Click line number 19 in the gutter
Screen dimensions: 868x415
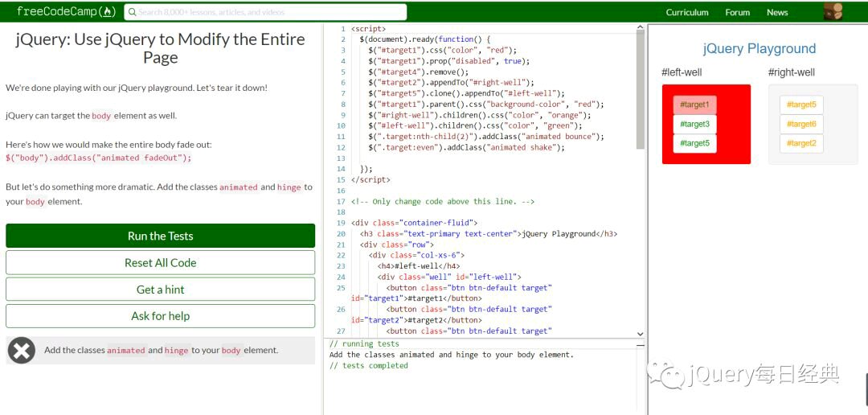(341, 224)
